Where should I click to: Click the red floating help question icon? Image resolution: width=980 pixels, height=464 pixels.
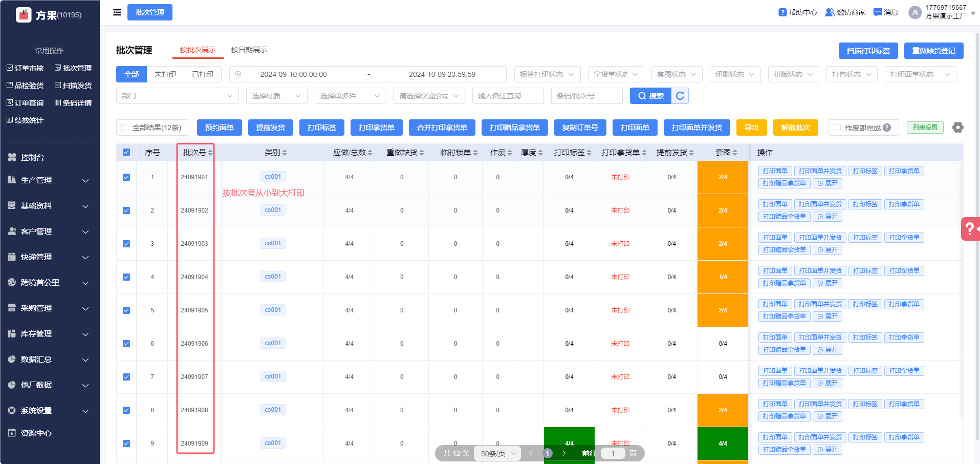(970, 228)
